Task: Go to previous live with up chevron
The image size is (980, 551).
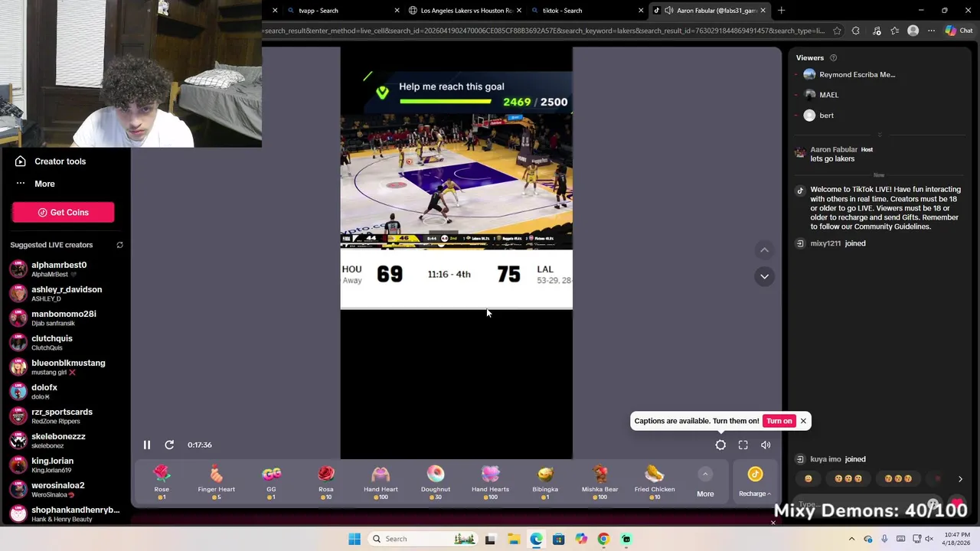Action: coord(764,250)
